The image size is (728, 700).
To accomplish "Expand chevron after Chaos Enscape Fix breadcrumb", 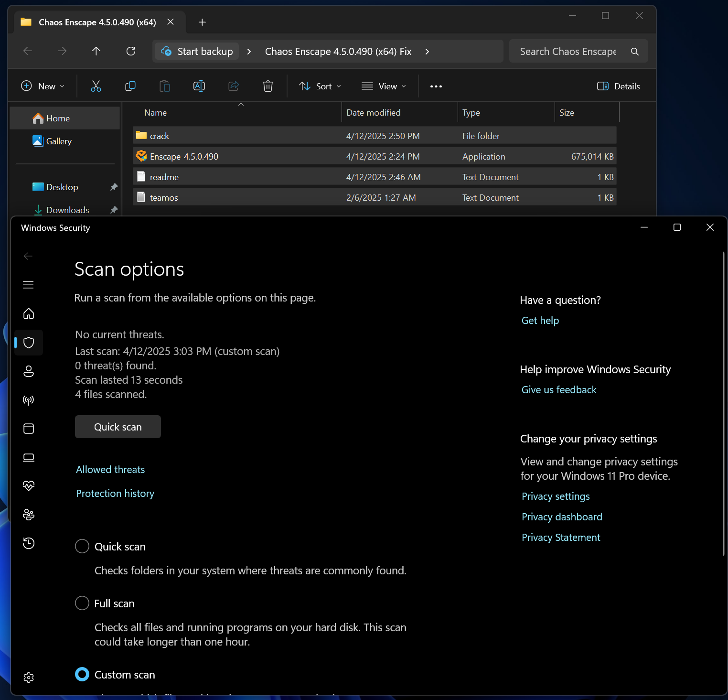I will pyautogui.click(x=427, y=52).
